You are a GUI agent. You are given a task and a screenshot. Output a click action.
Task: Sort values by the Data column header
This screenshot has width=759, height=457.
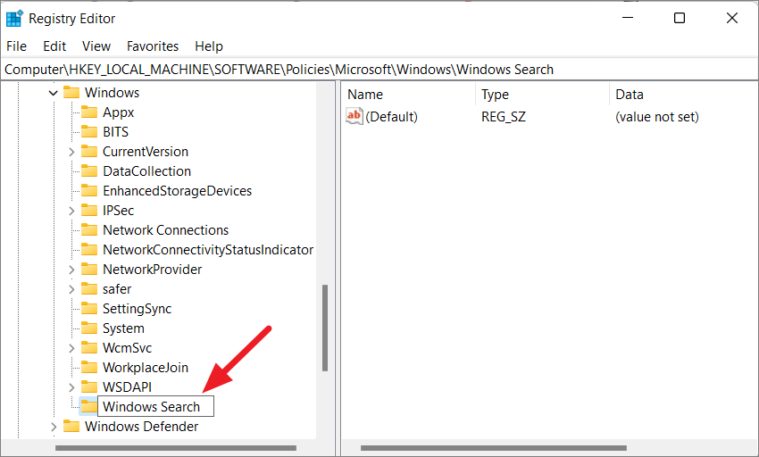tap(684, 94)
